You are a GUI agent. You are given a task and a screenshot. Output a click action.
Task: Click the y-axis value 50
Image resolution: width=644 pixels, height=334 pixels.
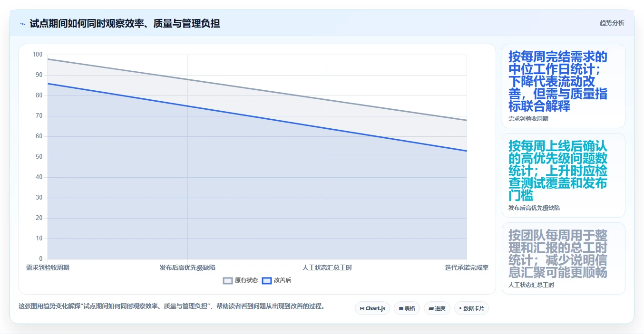click(39, 157)
